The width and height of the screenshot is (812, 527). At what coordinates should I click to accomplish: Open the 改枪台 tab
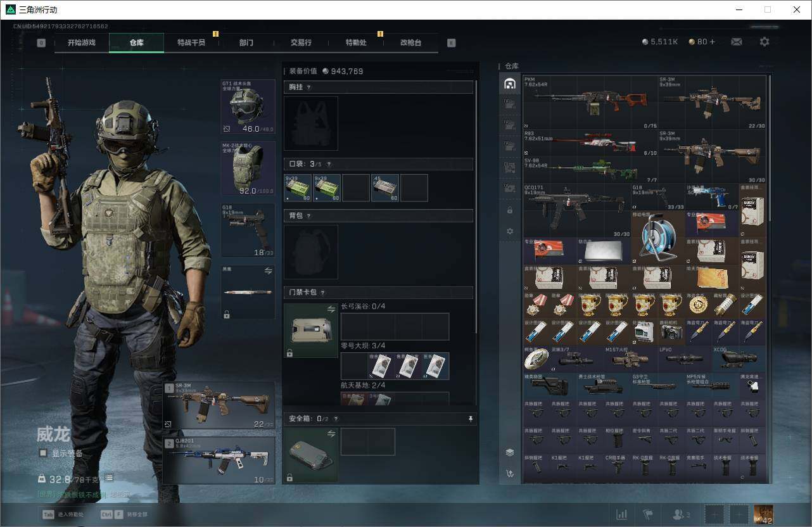click(410, 42)
